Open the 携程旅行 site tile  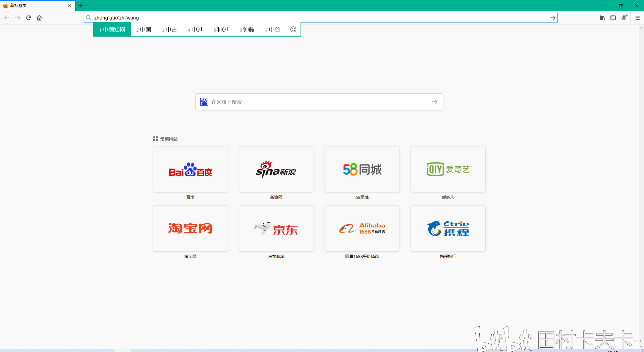(448, 228)
